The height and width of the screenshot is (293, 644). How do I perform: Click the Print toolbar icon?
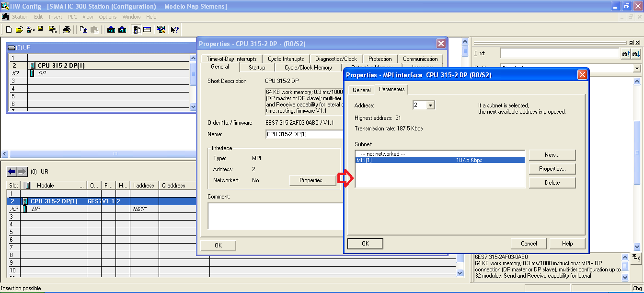coord(67,30)
